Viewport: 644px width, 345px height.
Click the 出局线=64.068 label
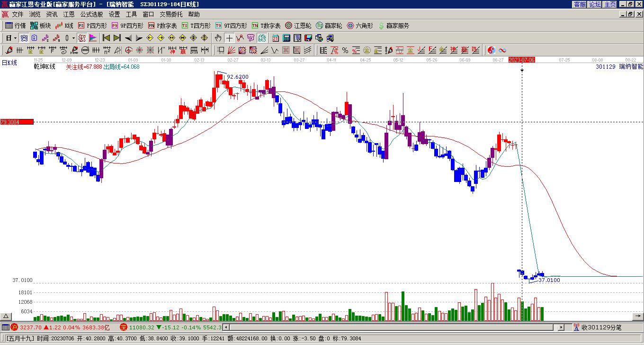pyautogui.click(x=121, y=67)
